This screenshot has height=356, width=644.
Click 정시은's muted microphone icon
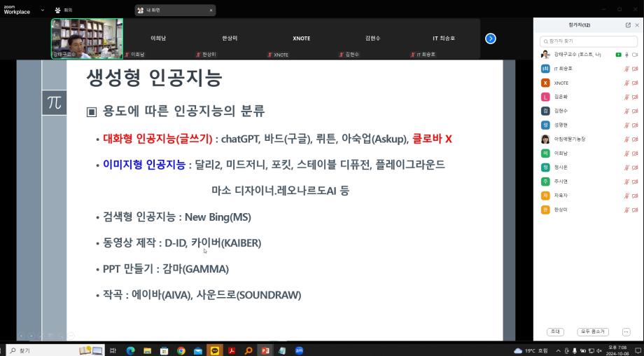point(626,167)
